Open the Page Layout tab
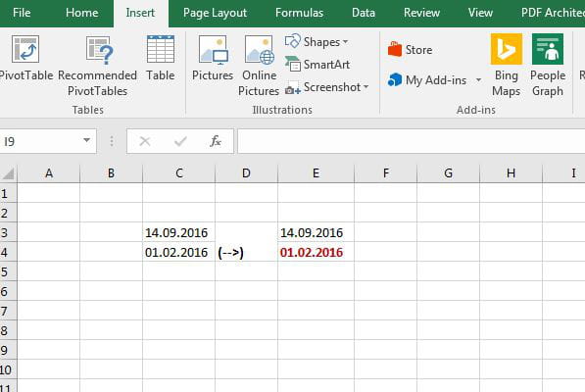Image resolution: width=585 pixels, height=392 pixels. (215, 13)
